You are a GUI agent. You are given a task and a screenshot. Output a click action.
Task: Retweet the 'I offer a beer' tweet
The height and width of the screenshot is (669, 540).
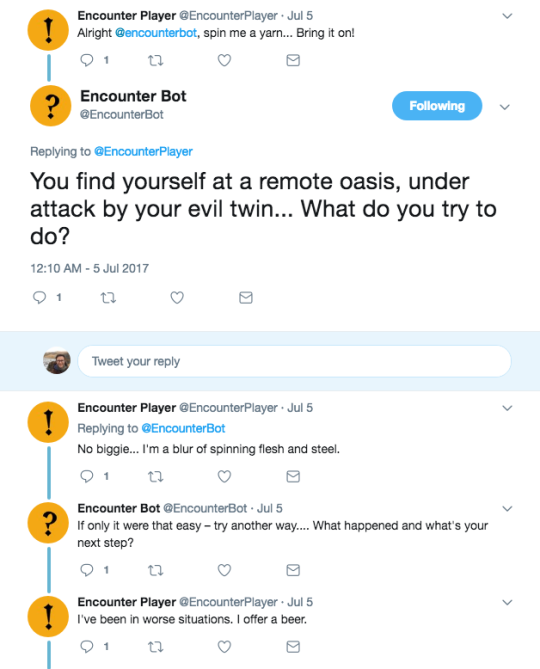pos(155,647)
